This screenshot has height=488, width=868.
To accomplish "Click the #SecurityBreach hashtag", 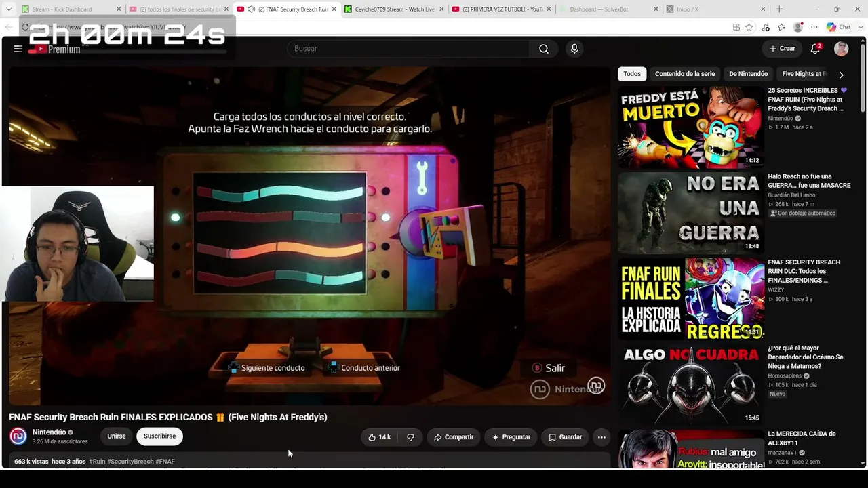I will point(130,462).
